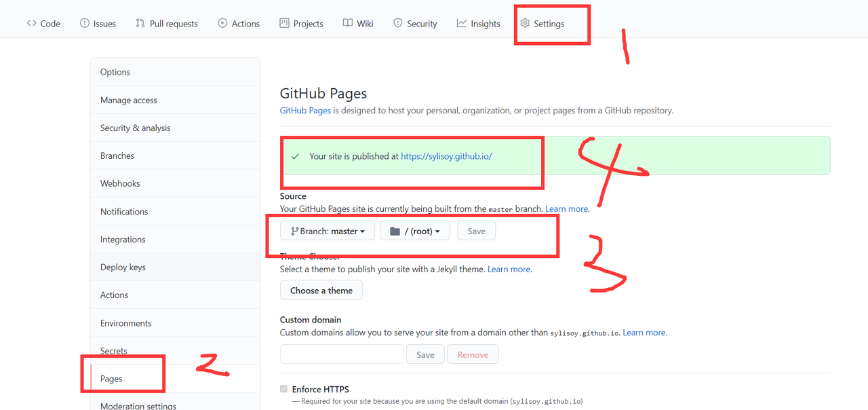The height and width of the screenshot is (410, 868).
Task: Open Environments settings
Action: pyautogui.click(x=175, y=323)
